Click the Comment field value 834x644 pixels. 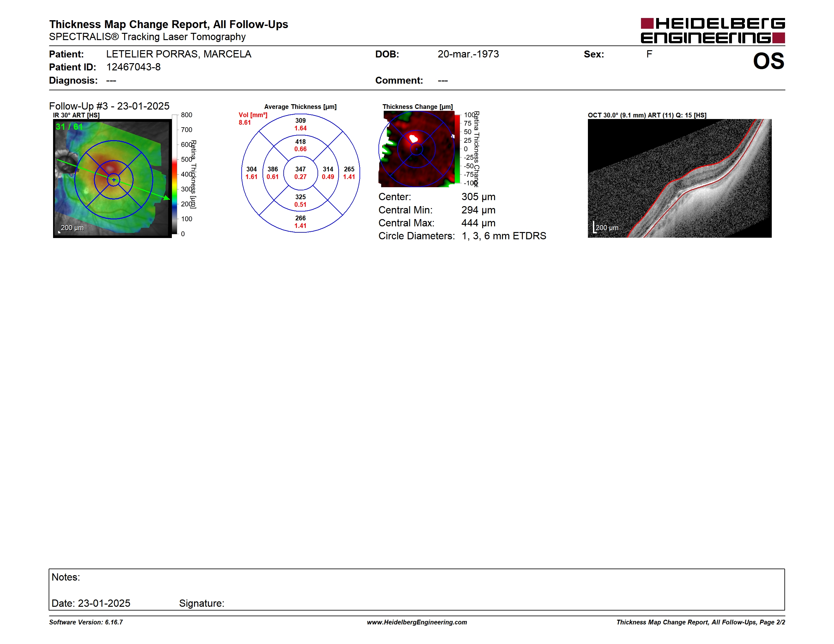443,80
